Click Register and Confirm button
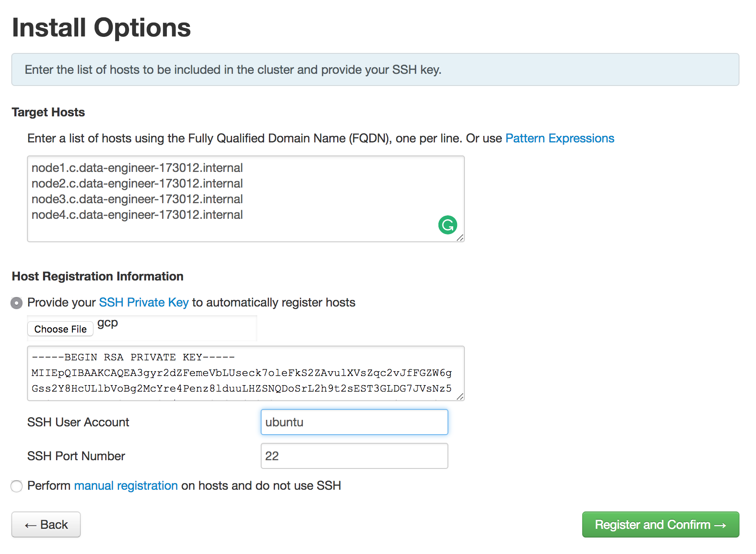This screenshot has width=756, height=554. pyautogui.click(x=660, y=524)
